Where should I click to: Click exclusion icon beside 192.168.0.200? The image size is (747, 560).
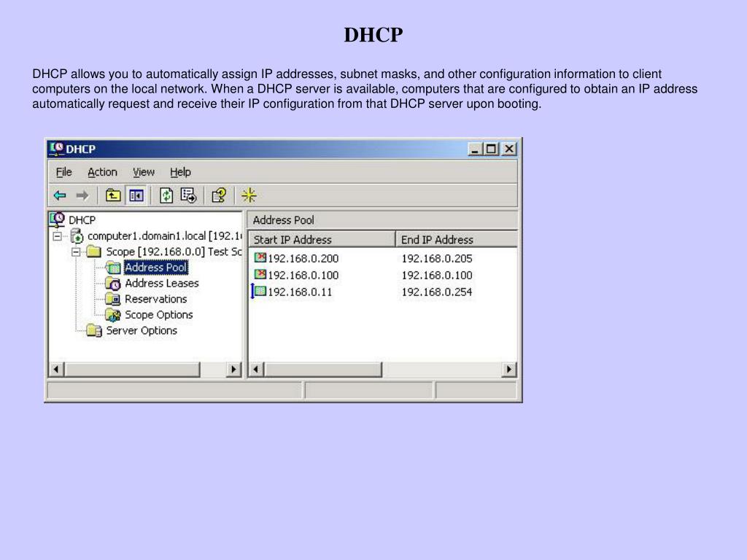pyautogui.click(x=260, y=257)
